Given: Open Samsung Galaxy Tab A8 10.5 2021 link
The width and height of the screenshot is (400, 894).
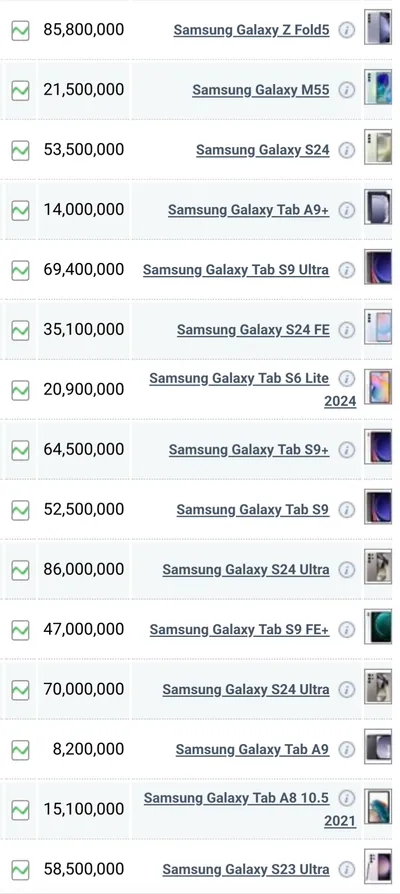Looking at the screenshot, I should pyautogui.click(x=250, y=810).
